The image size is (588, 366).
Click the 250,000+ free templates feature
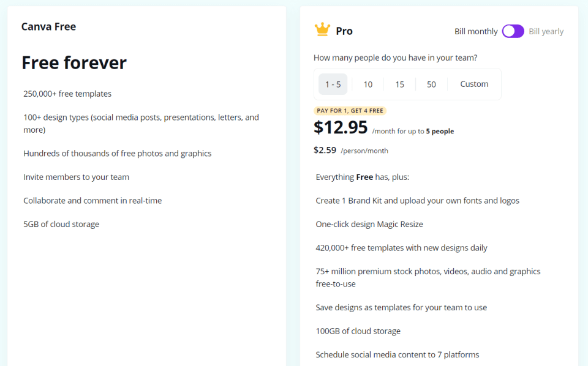point(66,94)
